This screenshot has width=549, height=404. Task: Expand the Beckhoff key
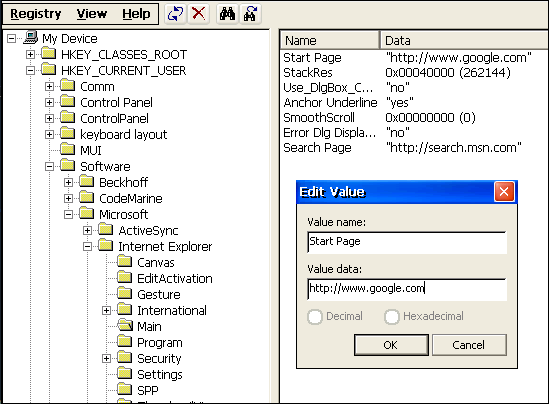pos(68,182)
